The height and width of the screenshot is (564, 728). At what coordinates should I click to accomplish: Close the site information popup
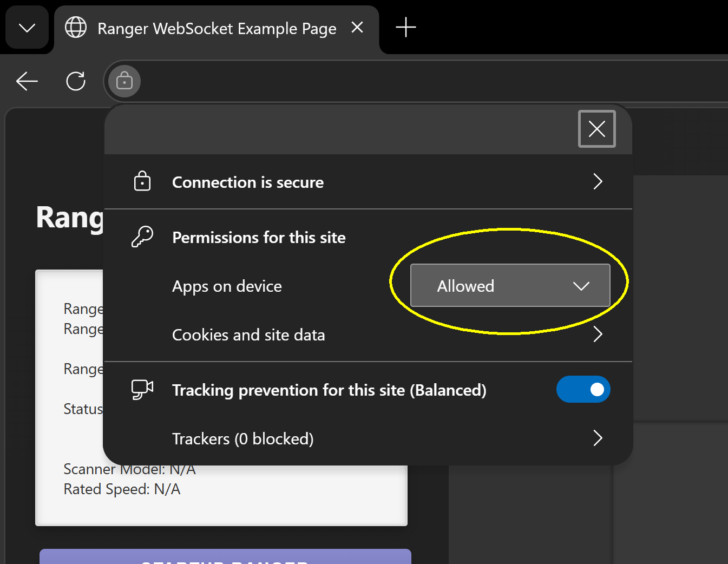coord(596,129)
